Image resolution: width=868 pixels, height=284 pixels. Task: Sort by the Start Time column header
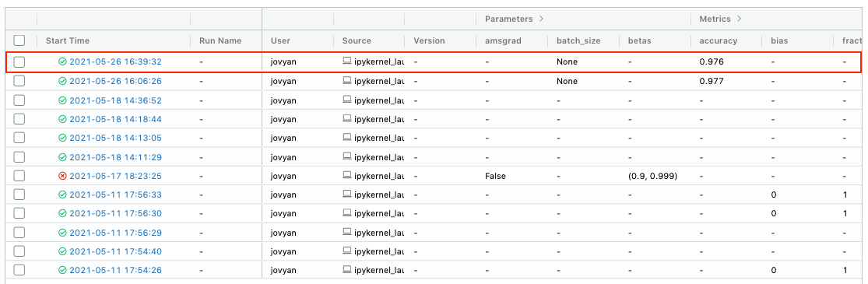point(68,40)
